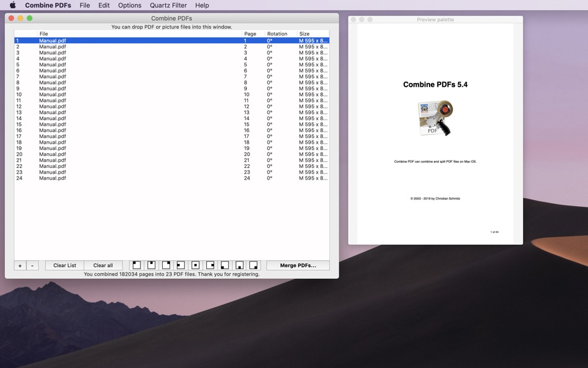Choose top-right page alignment icon
This screenshot has width=588, height=368.
point(166,265)
